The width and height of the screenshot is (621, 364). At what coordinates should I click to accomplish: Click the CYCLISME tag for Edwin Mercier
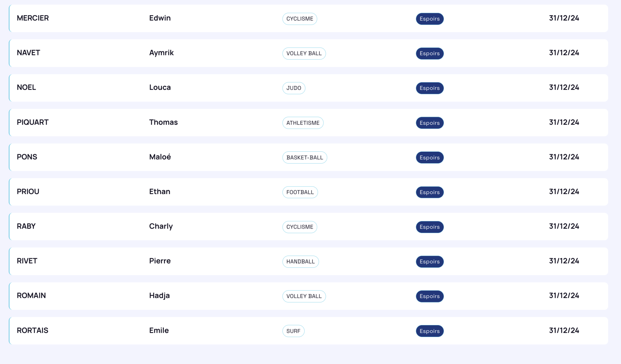pyautogui.click(x=300, y=19)
